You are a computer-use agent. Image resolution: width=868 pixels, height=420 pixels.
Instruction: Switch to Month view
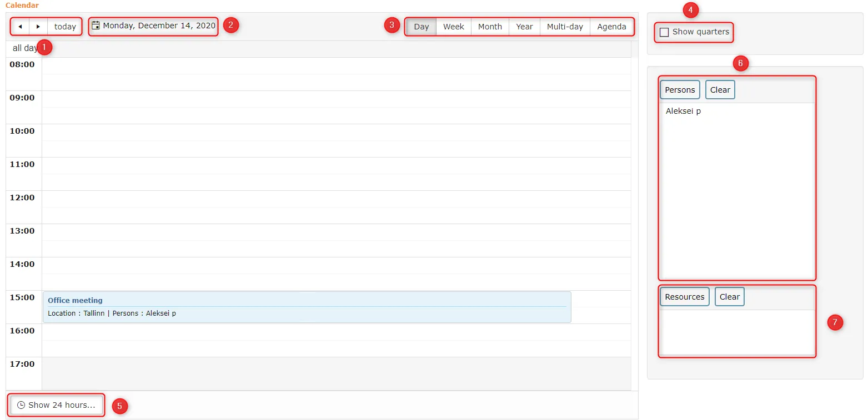coord(490,27)
